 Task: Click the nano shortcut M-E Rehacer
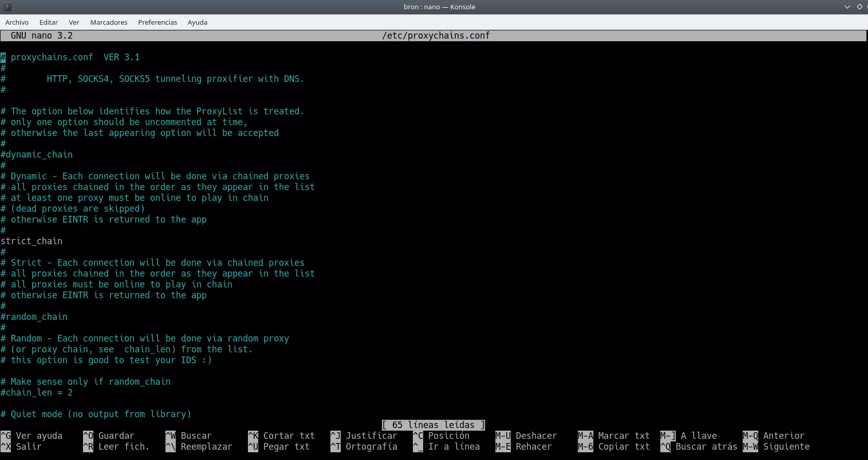(524, 447)
